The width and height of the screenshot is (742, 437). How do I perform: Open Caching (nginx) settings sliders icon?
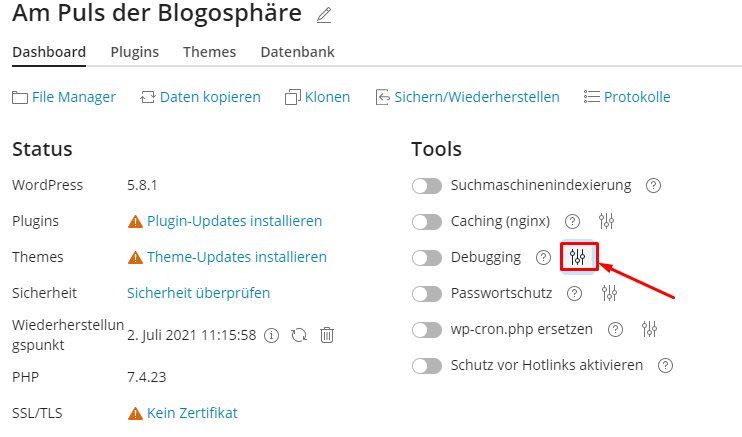point(606,221)
